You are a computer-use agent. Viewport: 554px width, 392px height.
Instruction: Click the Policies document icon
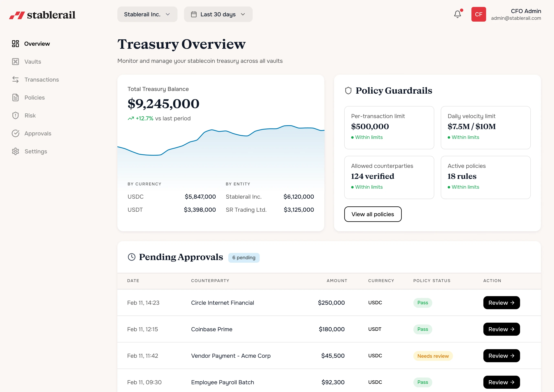point(15,97)
